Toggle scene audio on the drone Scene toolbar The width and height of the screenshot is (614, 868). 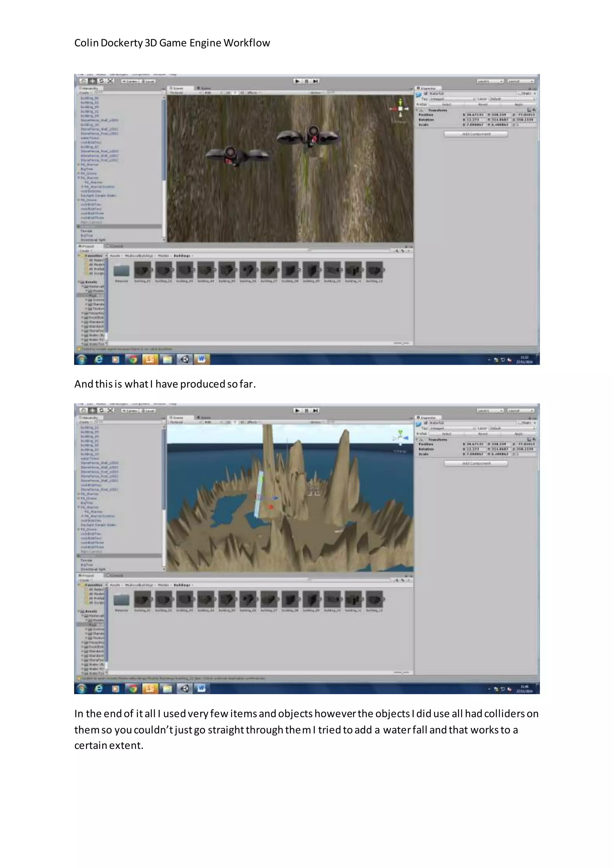pos(242,93)
